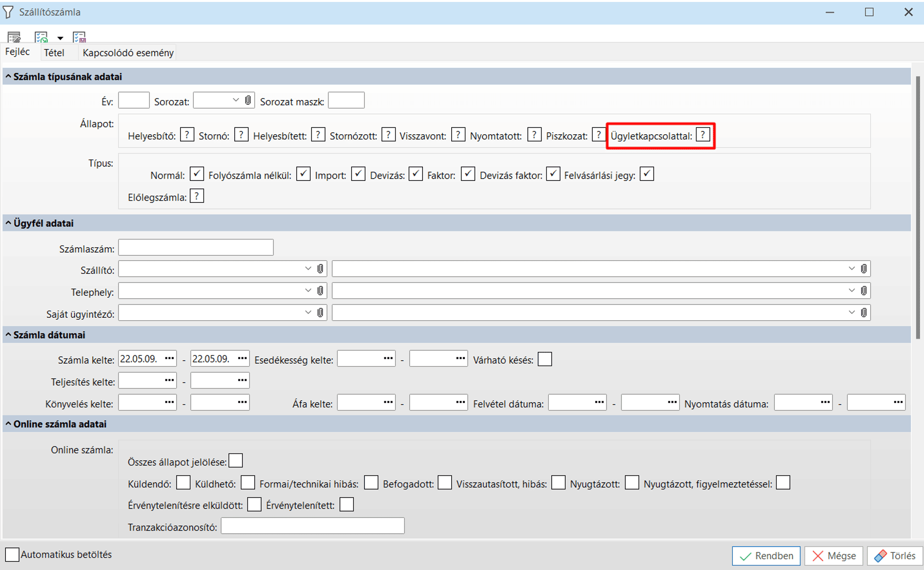Open date picker for Nyomtatás dátuma end date
The image size is (924, 570).
(x=898, y=402)
